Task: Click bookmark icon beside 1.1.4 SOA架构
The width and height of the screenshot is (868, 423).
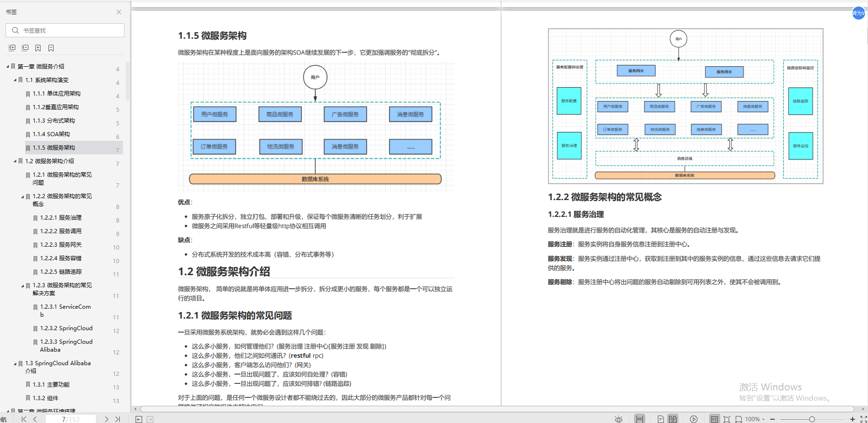Action: coord(28,134)
